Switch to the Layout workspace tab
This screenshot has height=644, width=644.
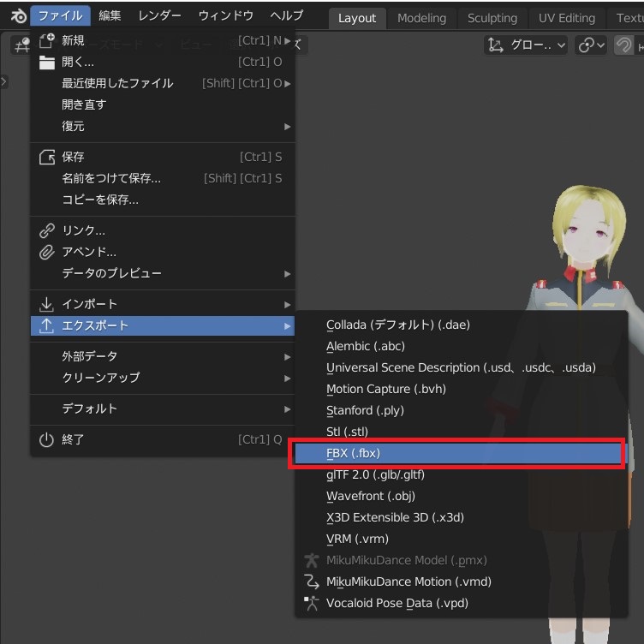[357, 18]
